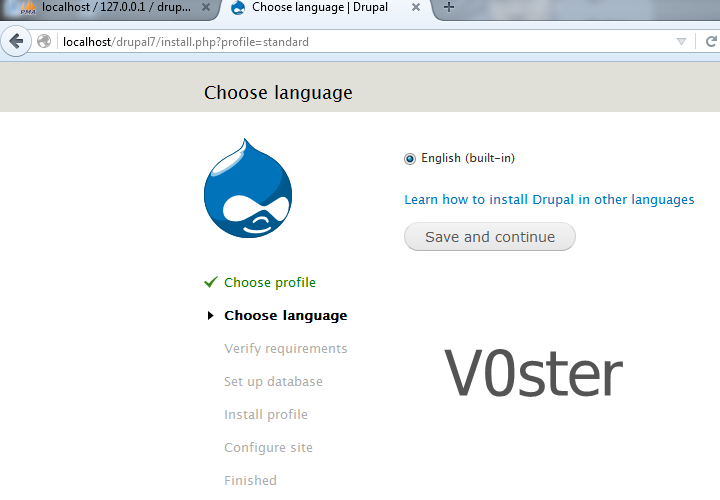Click the bold Choose language step

286,315
